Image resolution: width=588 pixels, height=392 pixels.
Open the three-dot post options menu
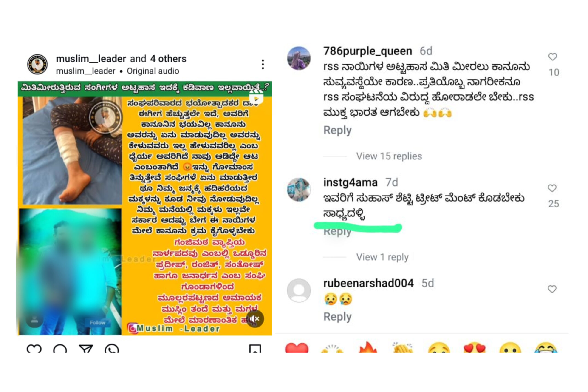tap(263, 65)
